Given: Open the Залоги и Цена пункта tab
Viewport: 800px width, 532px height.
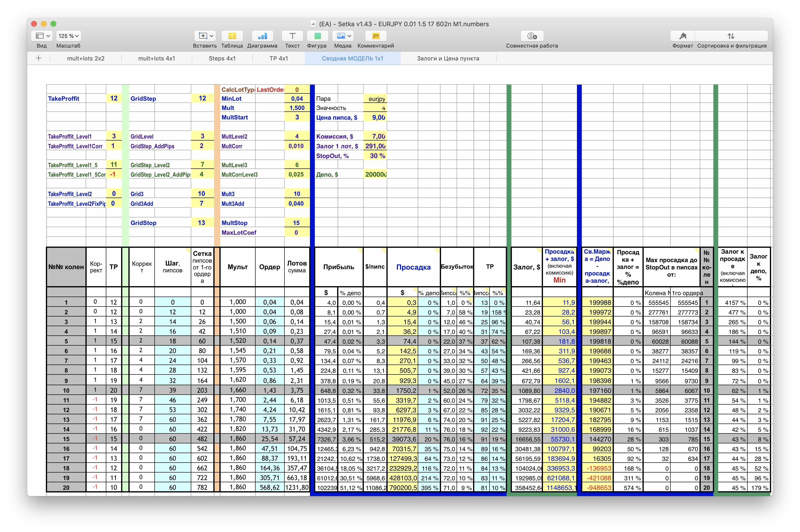Looking at the screenshot, I should click(x=448, y=58).
